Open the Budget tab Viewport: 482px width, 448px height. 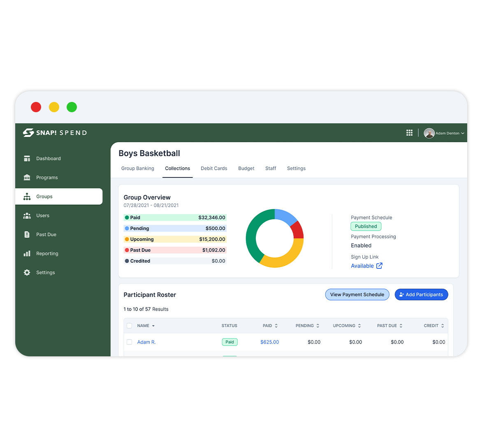point(246,169)
